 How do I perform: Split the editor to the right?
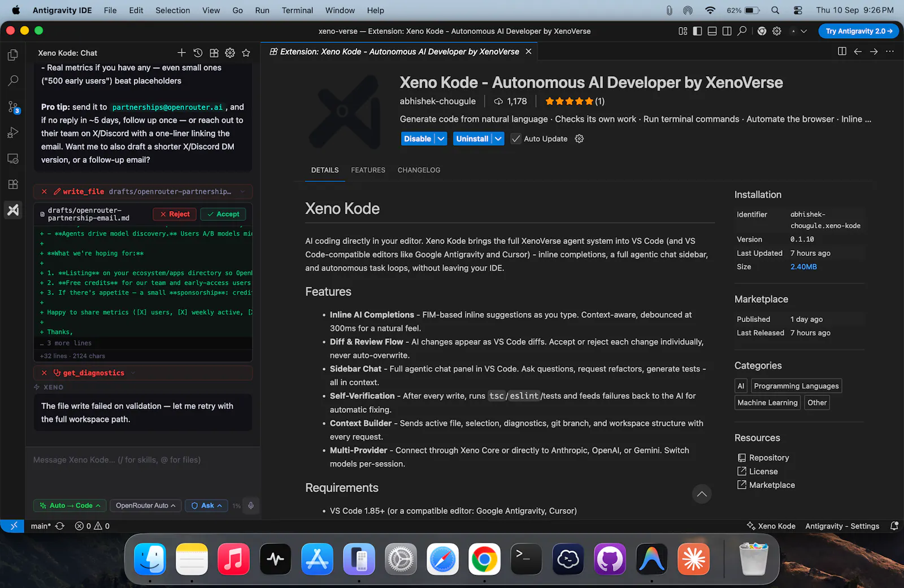842,51
